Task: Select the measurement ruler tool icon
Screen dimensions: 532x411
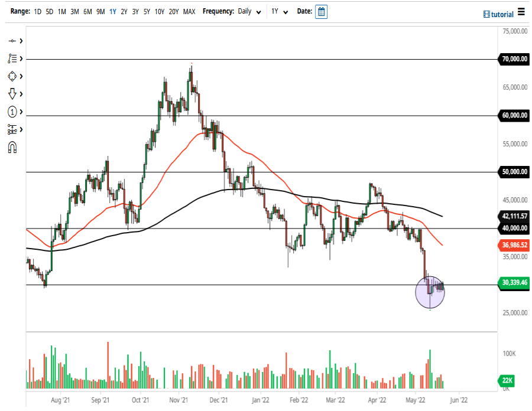Action: click(x=12, y=129)
